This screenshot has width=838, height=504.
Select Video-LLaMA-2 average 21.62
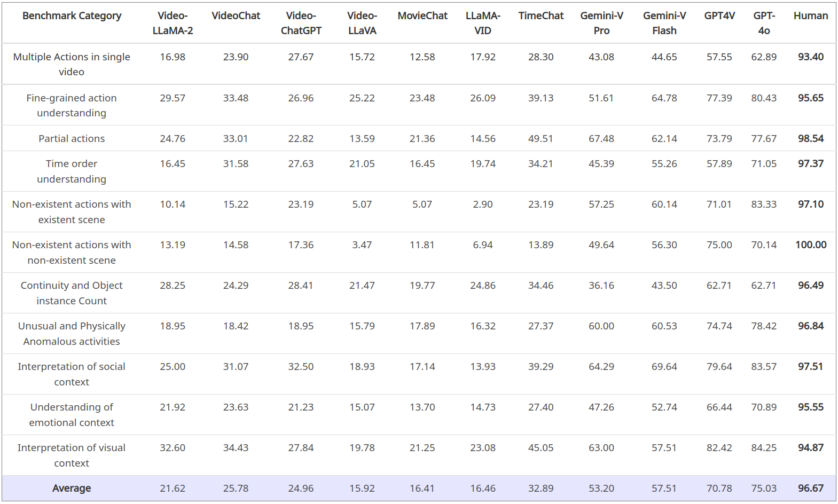click(173, 489)
